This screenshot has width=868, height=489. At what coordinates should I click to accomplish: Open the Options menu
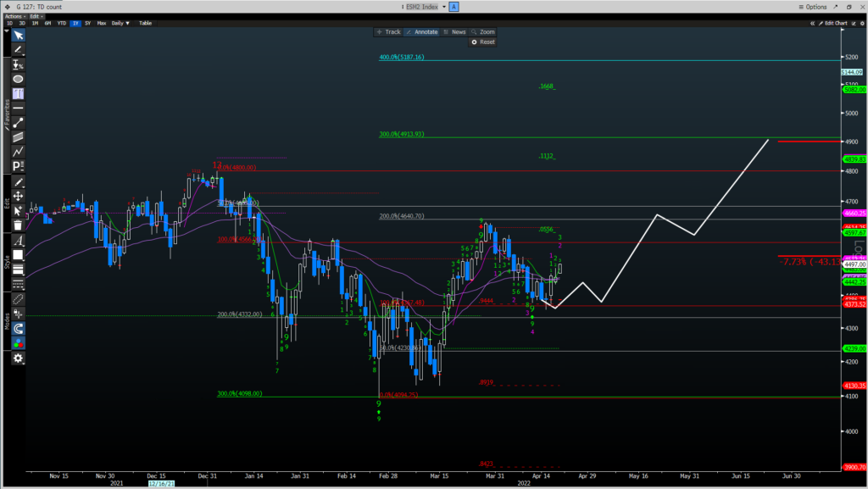(x=813, y=7)
